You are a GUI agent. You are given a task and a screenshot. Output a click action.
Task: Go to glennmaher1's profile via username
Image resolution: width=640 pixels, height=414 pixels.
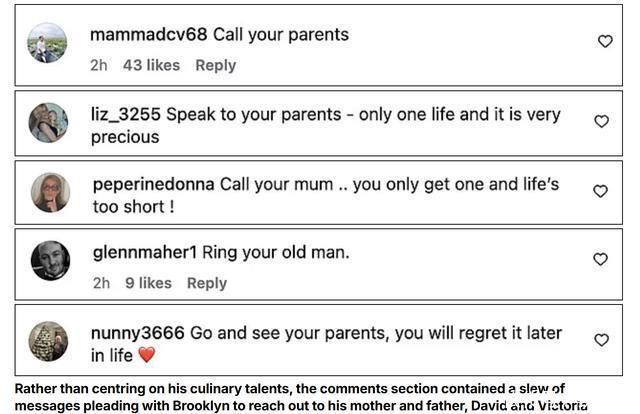[x=145, y=252]
